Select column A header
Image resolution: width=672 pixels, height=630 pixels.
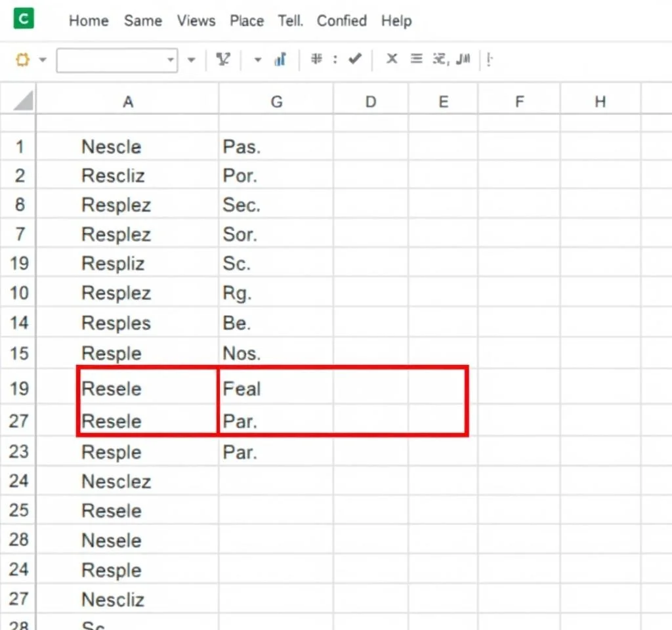point(128,102)
